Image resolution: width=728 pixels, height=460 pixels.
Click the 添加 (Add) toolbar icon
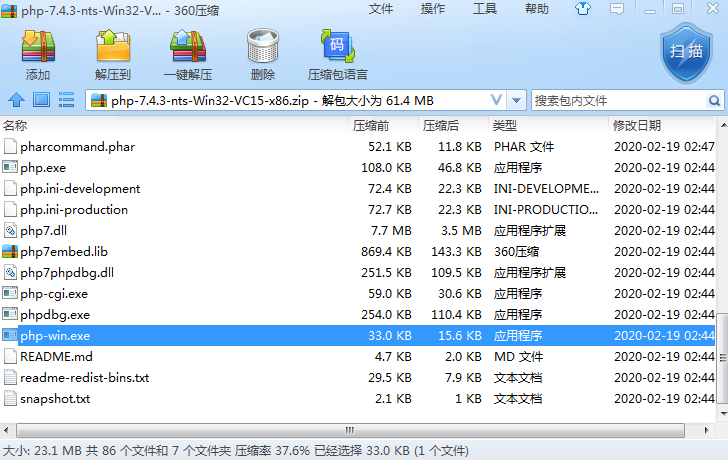coord(38,46)
